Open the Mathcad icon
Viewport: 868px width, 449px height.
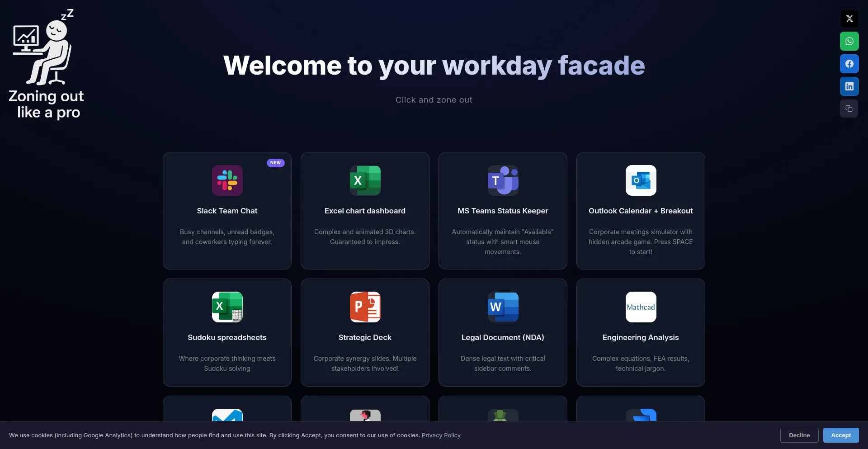coord(641,307)
